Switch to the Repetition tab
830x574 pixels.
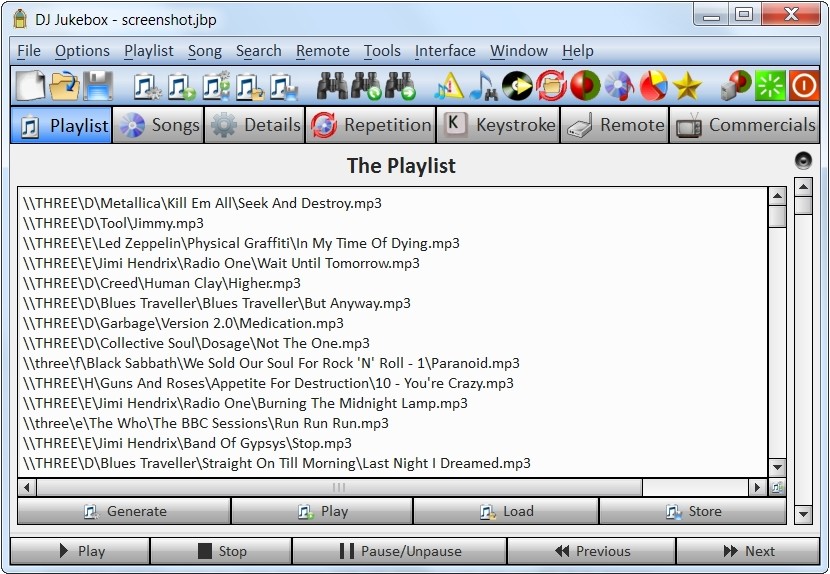[x=371, y=125]
